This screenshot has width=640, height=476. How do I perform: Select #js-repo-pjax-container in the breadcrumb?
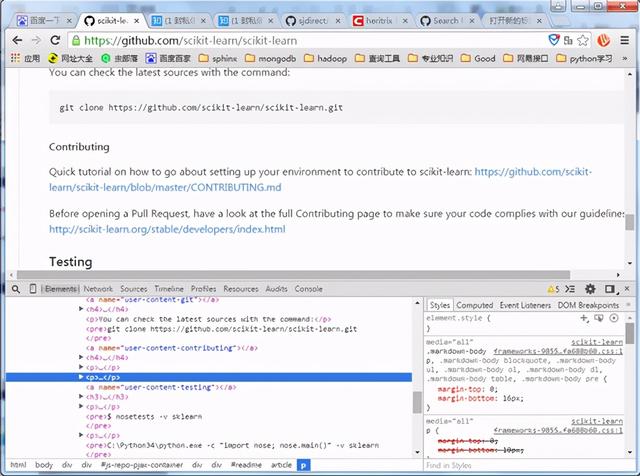[142, 465]
